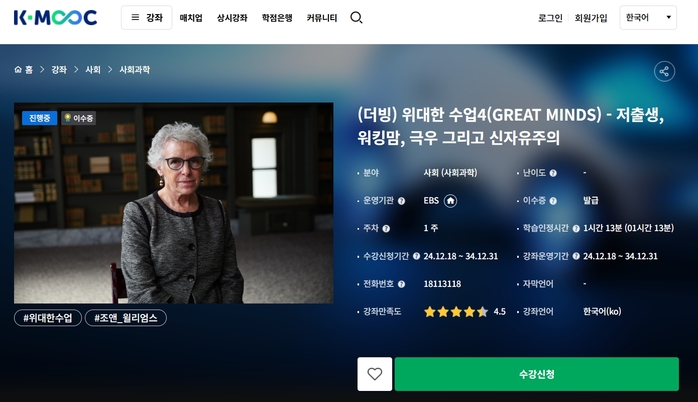Open the 커뮤니티 menu
Image resolution: width=698 pixels, height=402 pixels.
click(x=322, y=18)
